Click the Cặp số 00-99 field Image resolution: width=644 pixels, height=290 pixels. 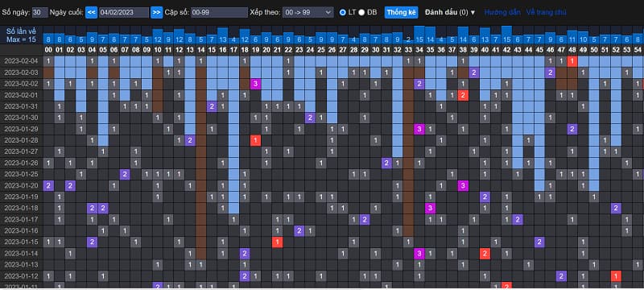pos(219,12)
